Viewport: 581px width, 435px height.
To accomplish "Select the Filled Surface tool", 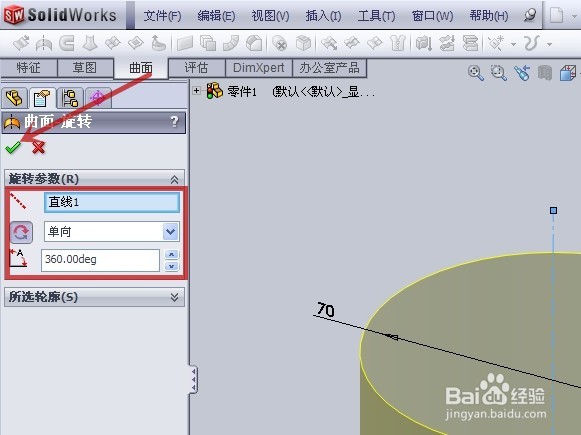I will (x=136, y=43).
